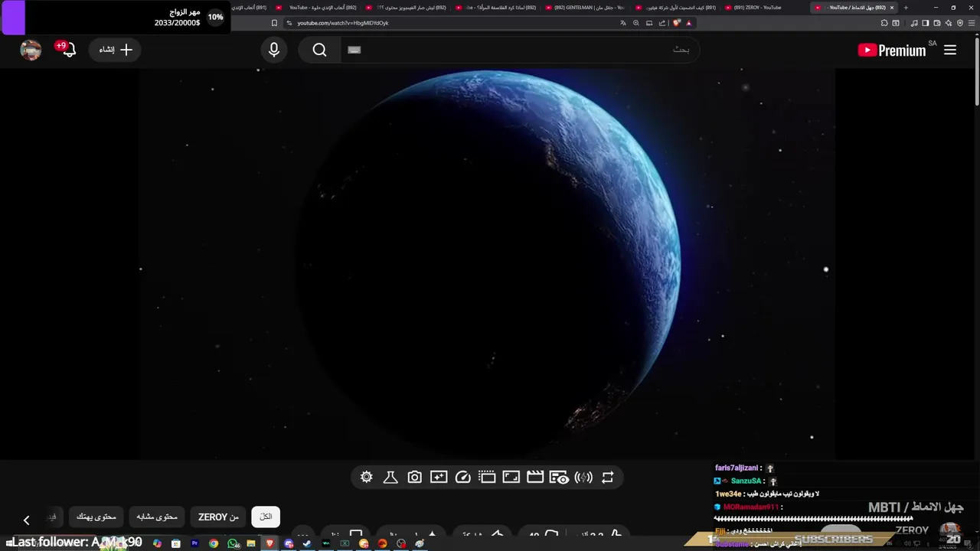The width and height of the screenshot is (980, 551).
Task: Select the محتوى مشابه filter chip
Action: click(x=157, y=517)
